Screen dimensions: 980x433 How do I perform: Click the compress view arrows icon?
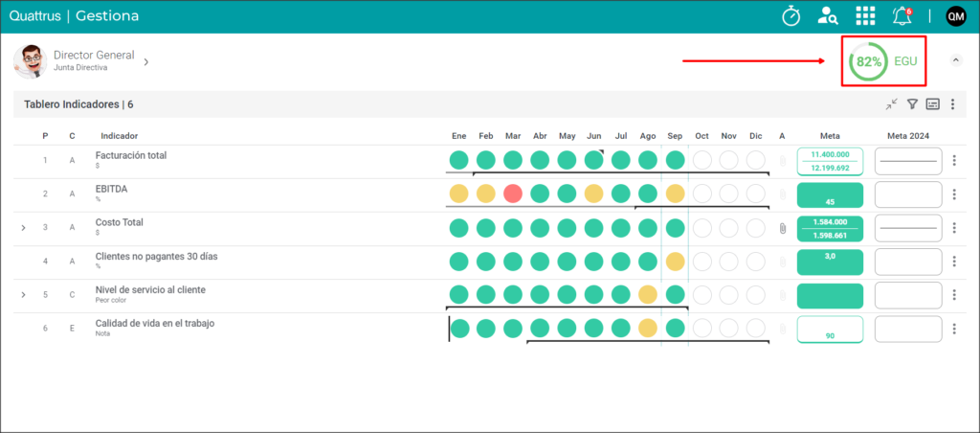pyautogui.click(x=892, y=103)
